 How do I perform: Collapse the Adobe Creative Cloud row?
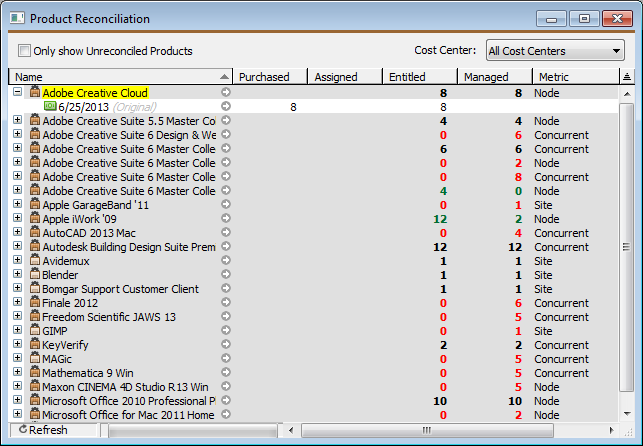click(x=17, y=92)
